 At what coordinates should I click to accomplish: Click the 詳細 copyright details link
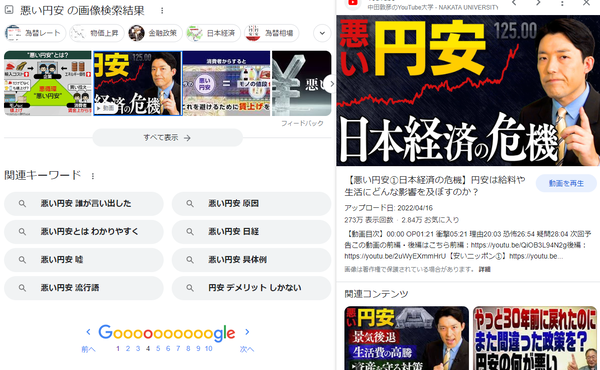(x=484, y=269)
